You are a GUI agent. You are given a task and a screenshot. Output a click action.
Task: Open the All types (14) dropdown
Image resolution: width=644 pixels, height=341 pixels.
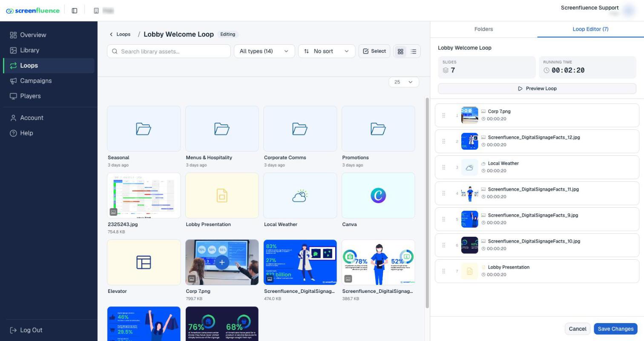point(264,51)
